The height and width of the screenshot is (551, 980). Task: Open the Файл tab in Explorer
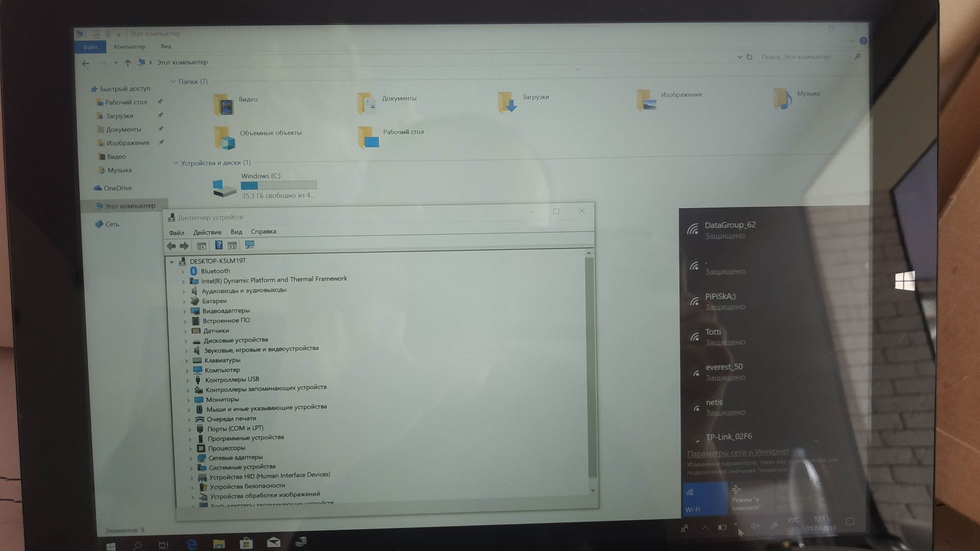(x=90, y=47)
